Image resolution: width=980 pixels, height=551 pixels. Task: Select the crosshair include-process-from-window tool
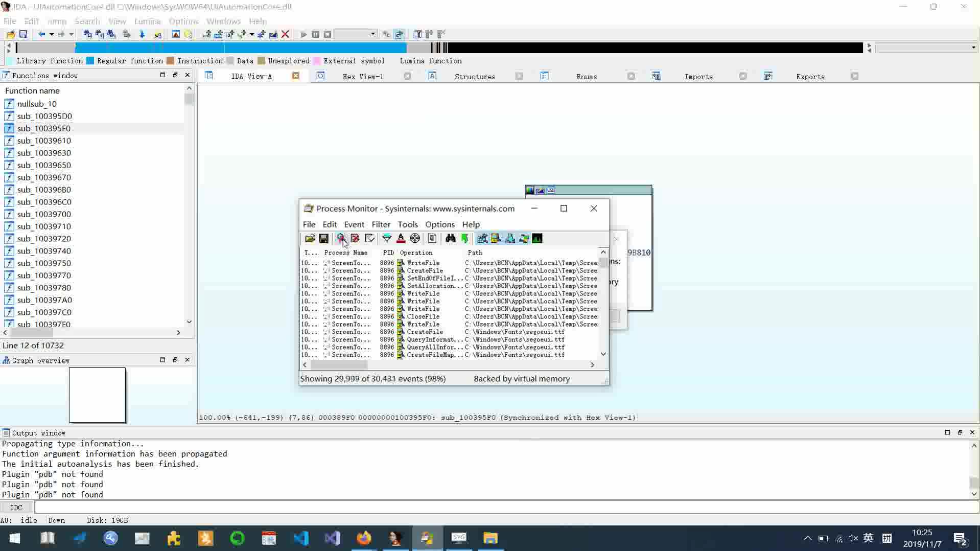pos(415,239)
